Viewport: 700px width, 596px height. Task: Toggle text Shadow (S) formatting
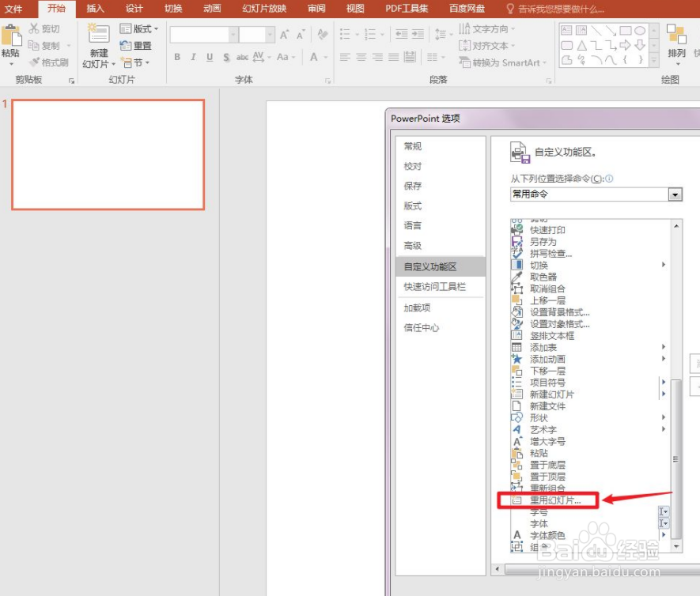coord(226,57)
